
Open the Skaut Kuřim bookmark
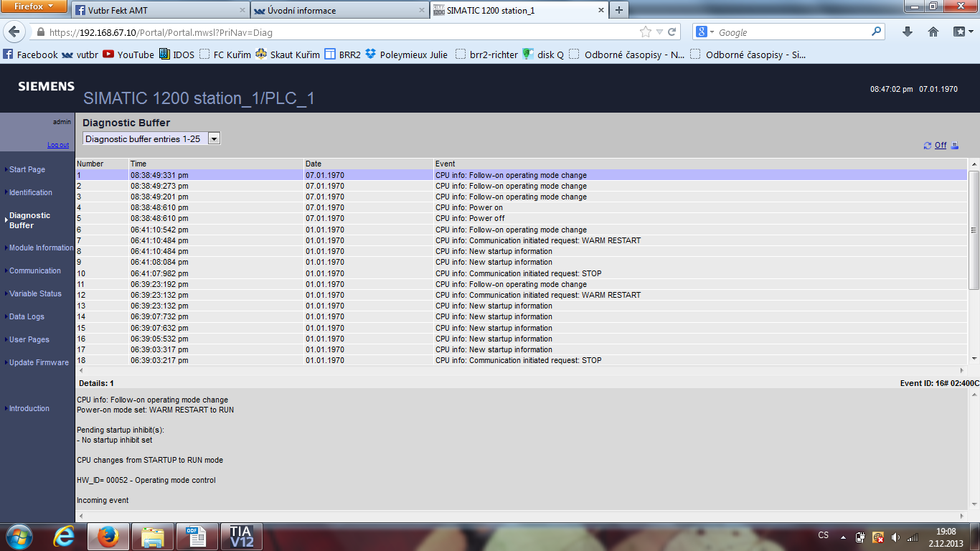[288, 55]
